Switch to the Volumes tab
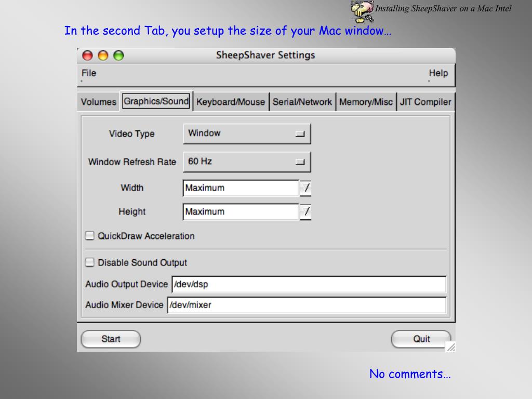The width and height of the screenshot is (532, 399). coord(98,102)
